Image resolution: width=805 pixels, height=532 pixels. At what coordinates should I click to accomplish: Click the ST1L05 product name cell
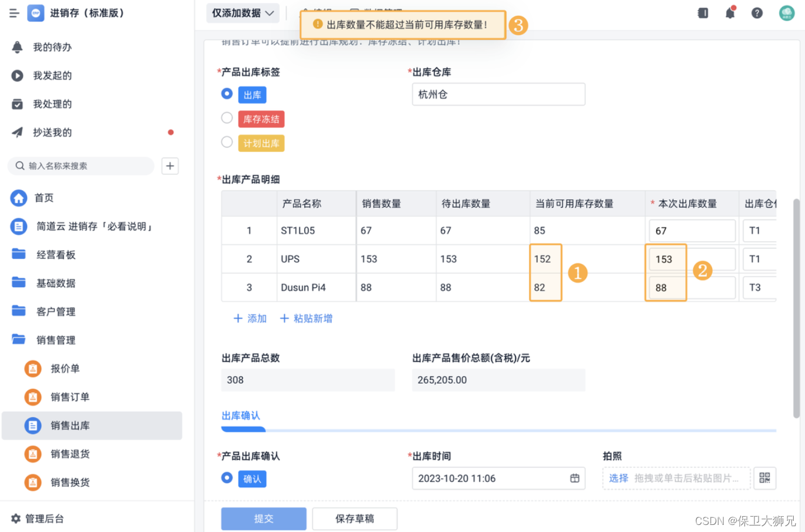[x=317, y=231]
